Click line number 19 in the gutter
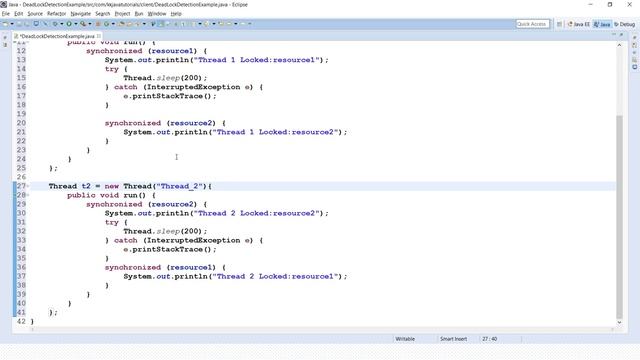The width and height of the screenshot is (640, 360). [x=21, y=114]
